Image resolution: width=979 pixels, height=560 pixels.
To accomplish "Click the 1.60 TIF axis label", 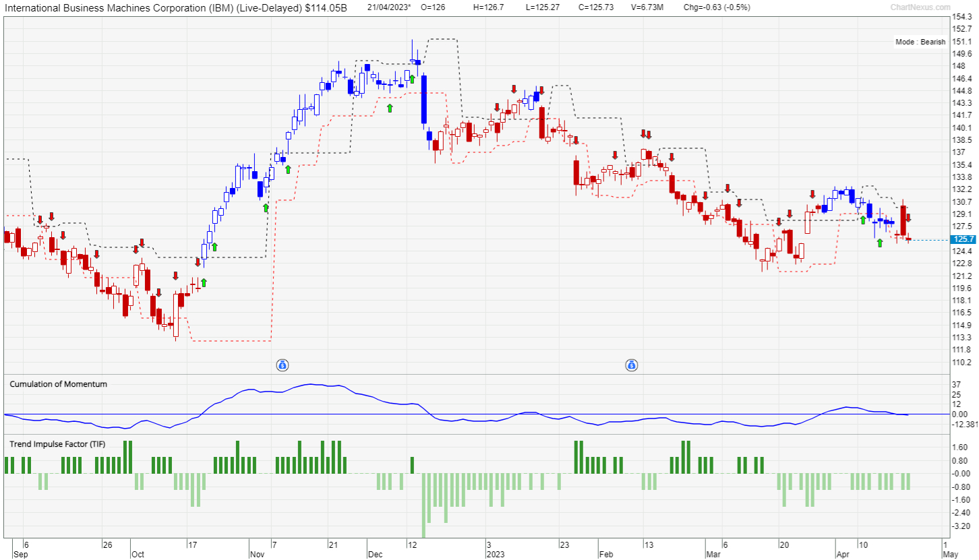I will pyautogui.click(x=960, y=447).
